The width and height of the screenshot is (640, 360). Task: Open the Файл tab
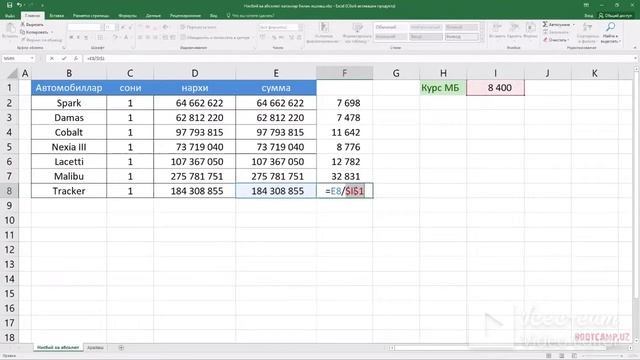[10, 16]
